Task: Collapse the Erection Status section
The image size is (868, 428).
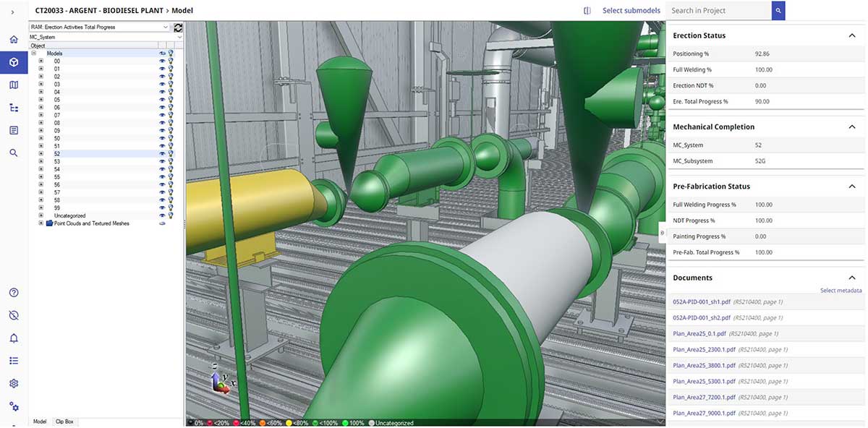Action: 852,35
